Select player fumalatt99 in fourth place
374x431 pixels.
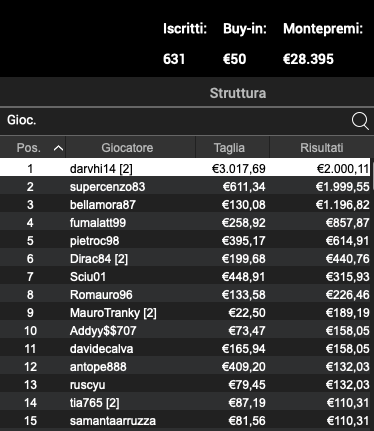[x=185, y=223]
